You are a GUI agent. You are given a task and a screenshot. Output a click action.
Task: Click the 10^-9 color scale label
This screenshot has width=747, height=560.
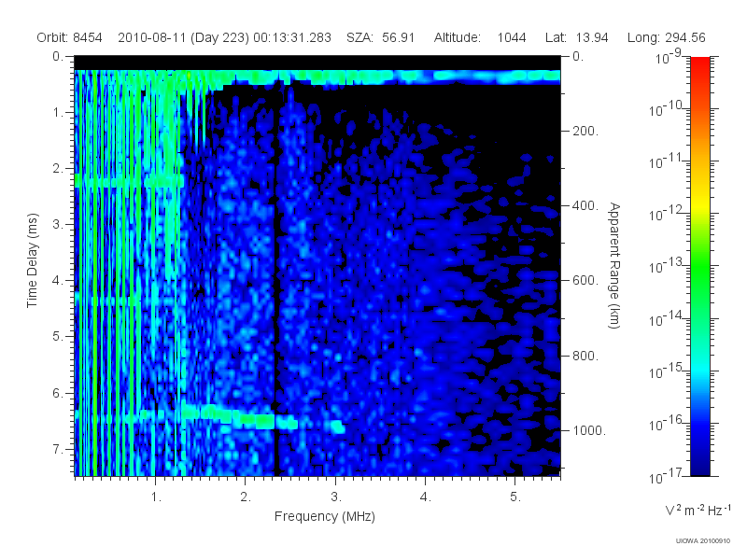coord(669,57)
